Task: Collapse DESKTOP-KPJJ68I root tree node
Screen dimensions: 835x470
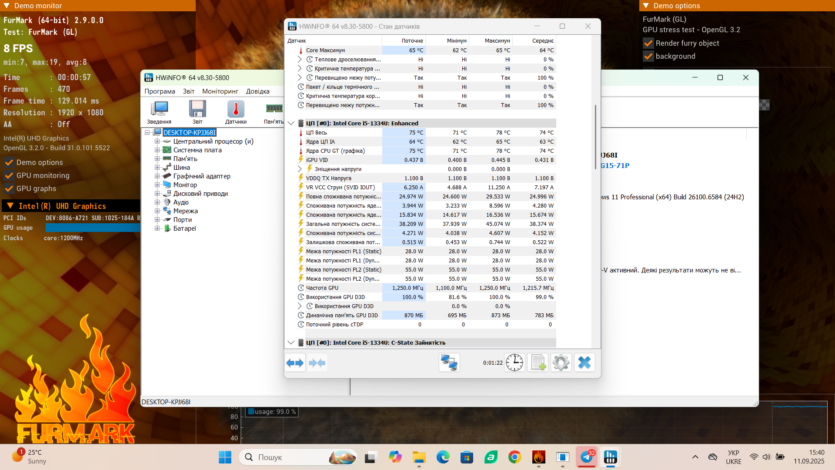Action: (148, 133)
